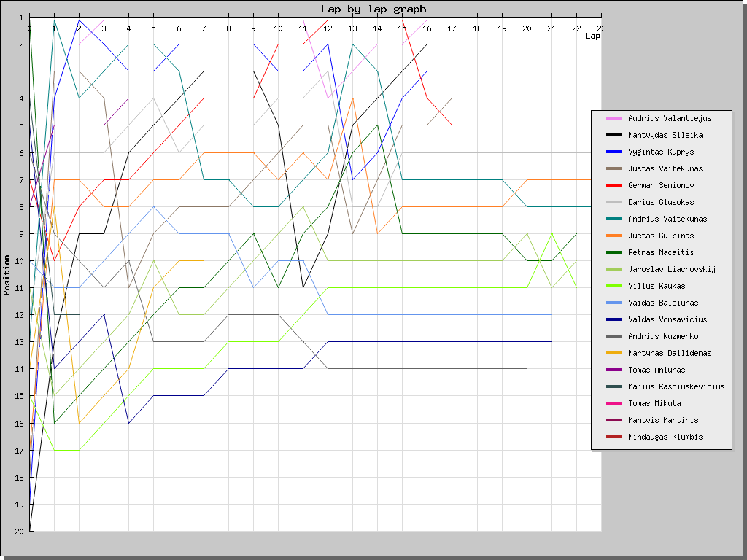Image resolution: width=747 pixels, height=560 pixels.
Task: Click the lap 23 marker on axis
Action: point(601,28)
